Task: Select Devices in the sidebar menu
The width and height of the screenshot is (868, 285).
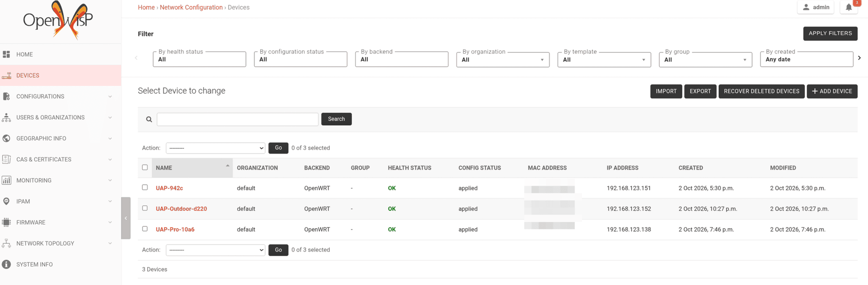Action: pos(61,75)
